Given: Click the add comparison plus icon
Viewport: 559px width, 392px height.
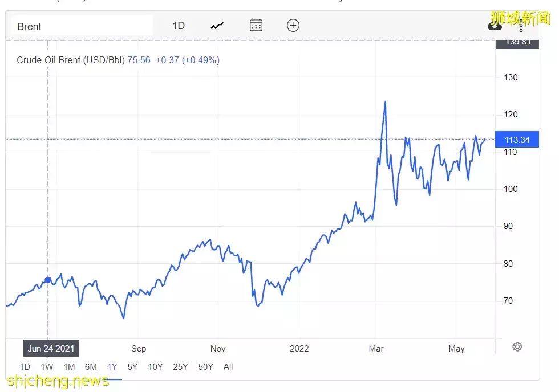Looking at the screenshot, I should click(x=293, y=26).
